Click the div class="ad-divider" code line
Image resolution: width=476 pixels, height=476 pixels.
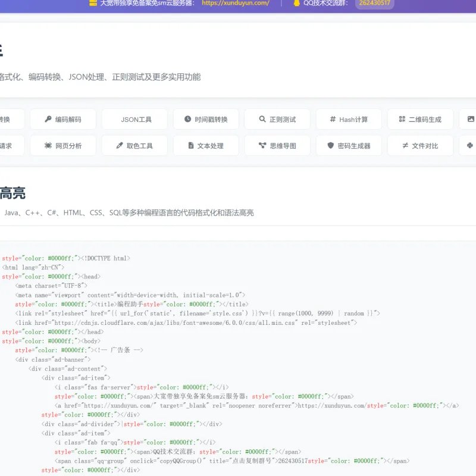tap(131, 424)
